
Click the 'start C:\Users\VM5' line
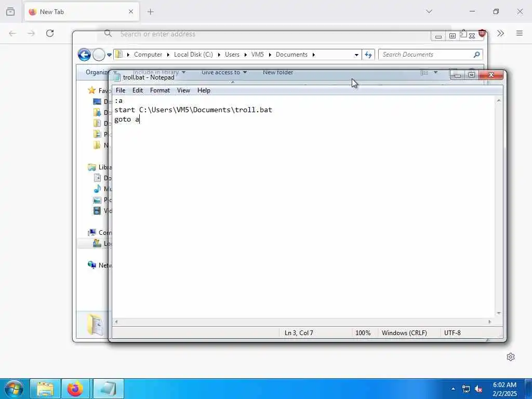(193, 110)
